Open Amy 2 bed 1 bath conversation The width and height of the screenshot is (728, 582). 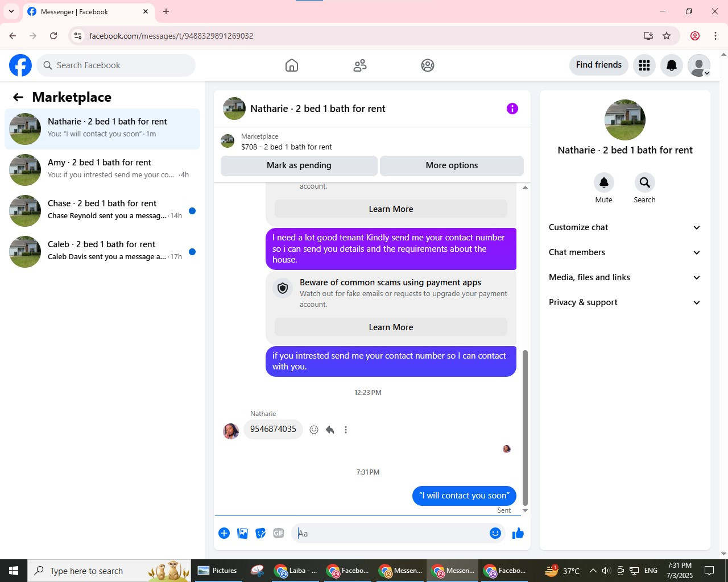tap(102, 170)
